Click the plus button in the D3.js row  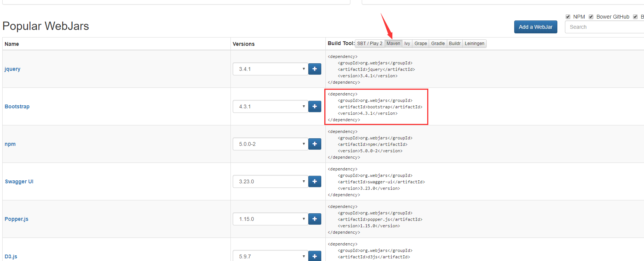(314, 256)
